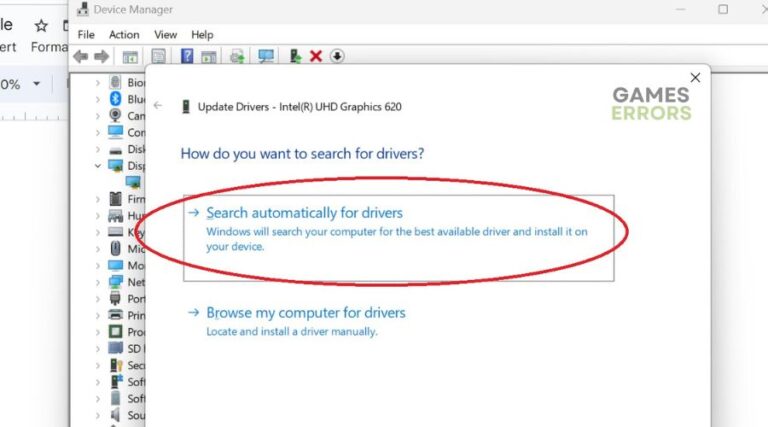This screenshot has height=427, width=768.
Task: Expand the Bluetooth device category
Action: click(x=97, y=99)
